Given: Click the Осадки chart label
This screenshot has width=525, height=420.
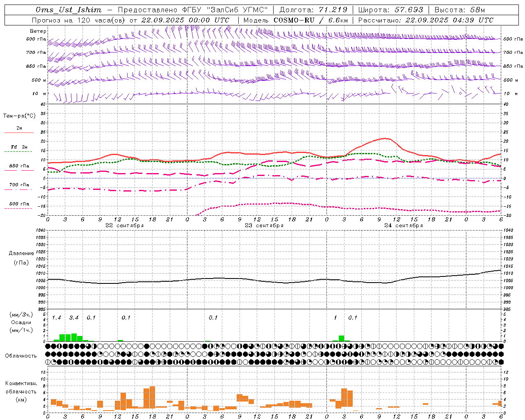Looking at the screenshot, I should click(21, 322).
